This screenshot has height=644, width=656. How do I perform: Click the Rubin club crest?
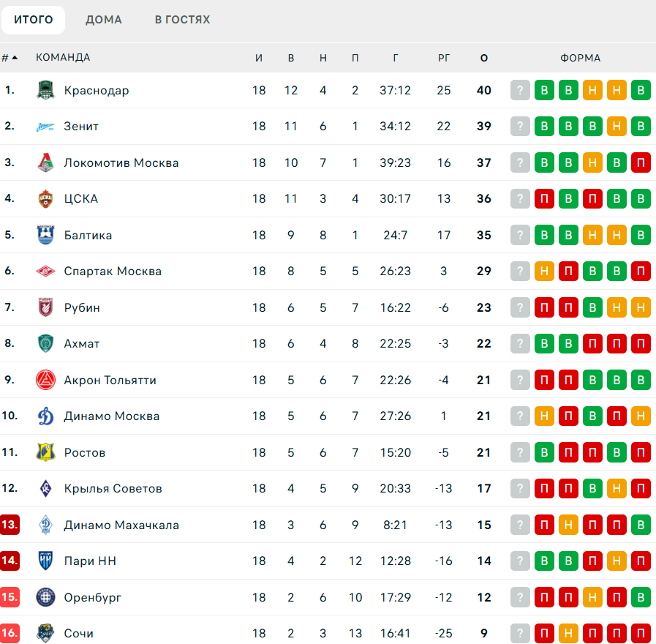point(45,307)
